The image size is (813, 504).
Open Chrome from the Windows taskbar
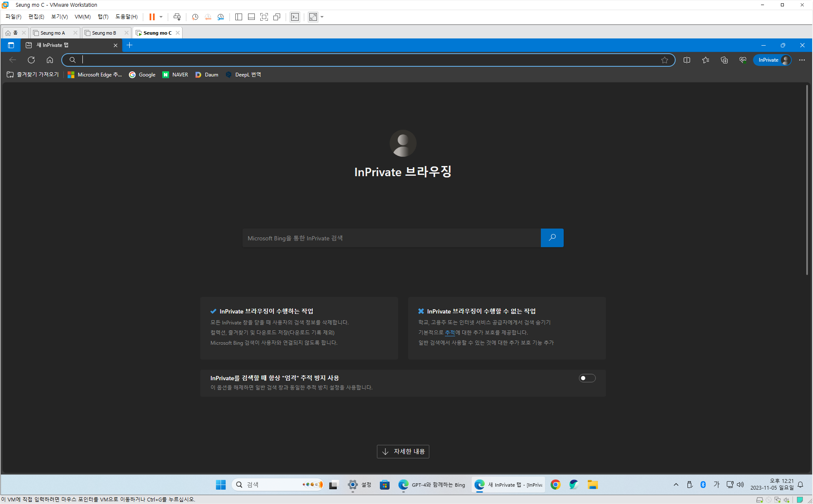coord(555,485)
